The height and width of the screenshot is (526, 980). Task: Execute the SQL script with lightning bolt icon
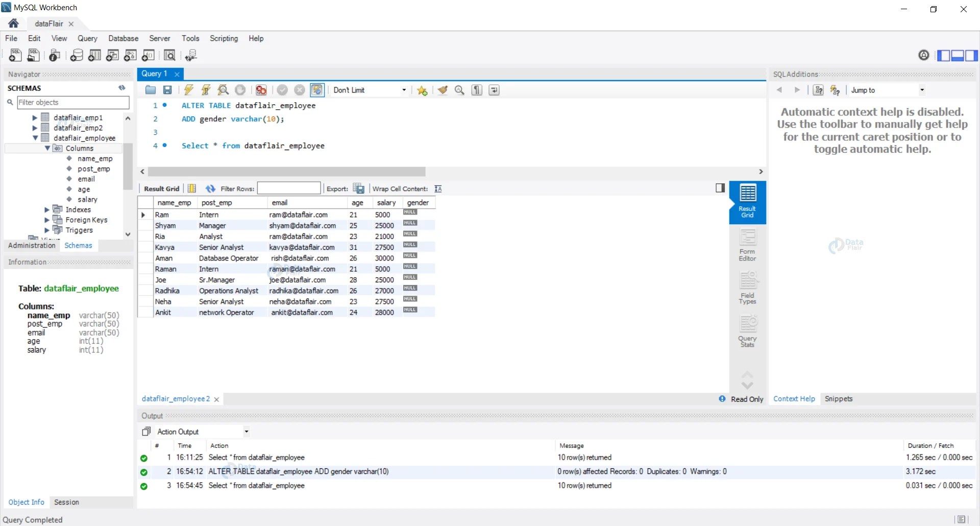pos(188,90)
